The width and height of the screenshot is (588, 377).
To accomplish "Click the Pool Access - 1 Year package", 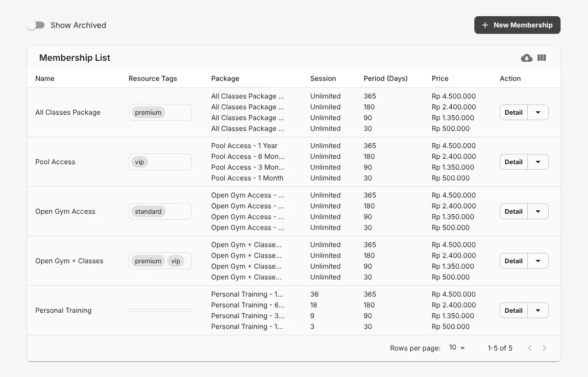I will pos(244,146).
